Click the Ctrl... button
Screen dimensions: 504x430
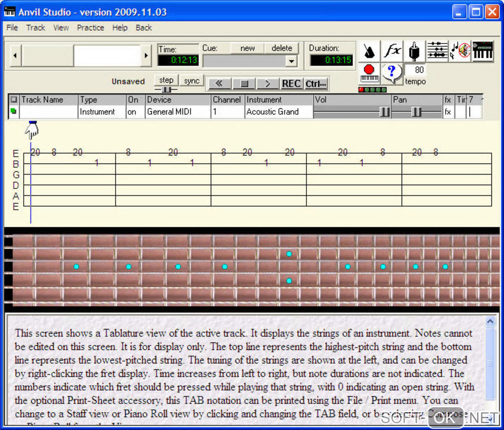click(316, 84)
